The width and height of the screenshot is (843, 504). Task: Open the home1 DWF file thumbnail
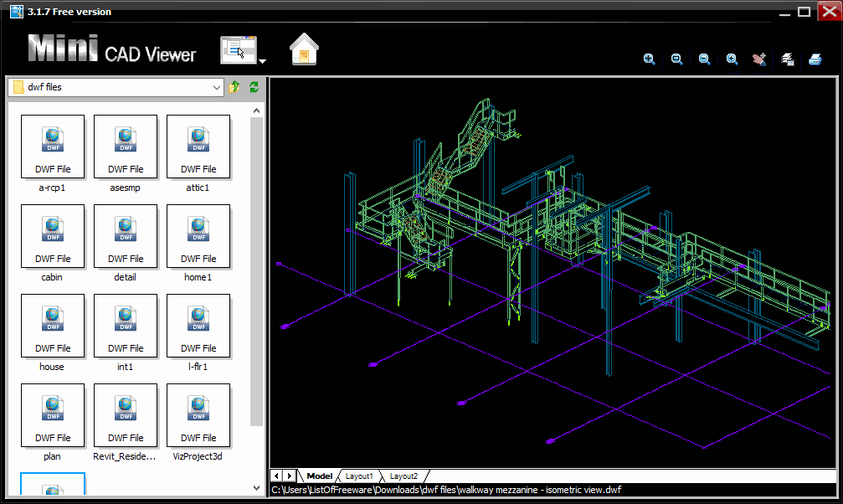point(198,236)
